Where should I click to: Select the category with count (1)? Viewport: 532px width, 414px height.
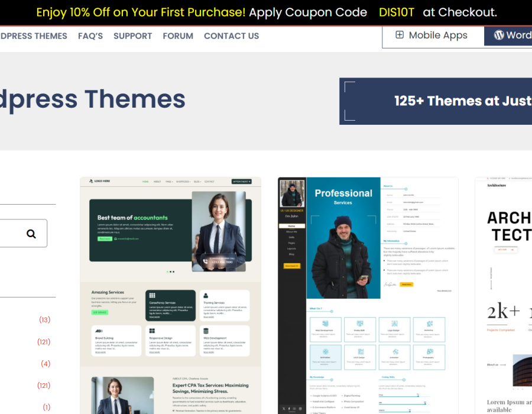(47, 407)
